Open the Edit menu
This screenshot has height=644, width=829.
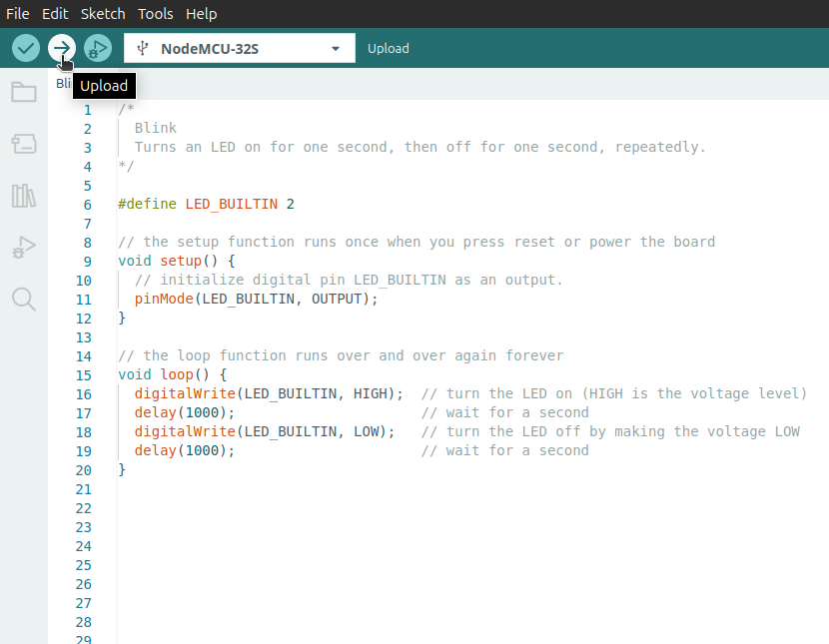pos(55,14)
